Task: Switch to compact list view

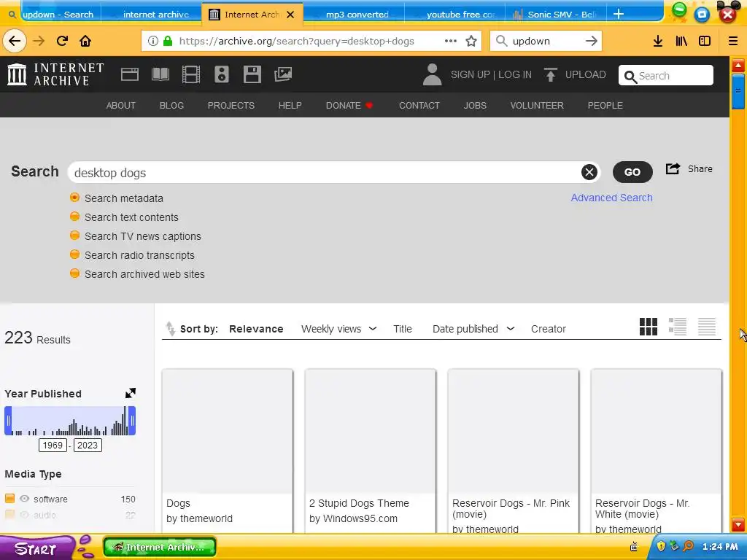Action: [x=707, y=327]
